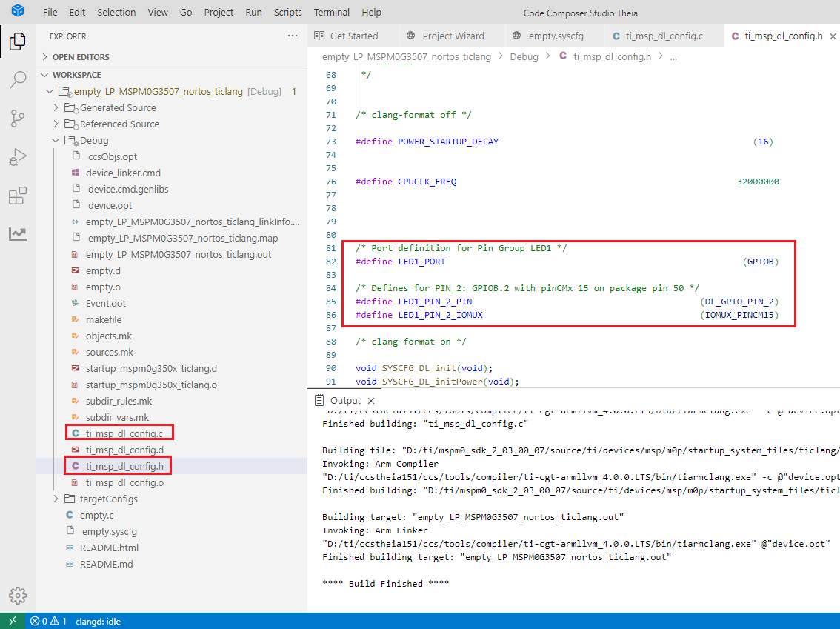This screenshot has width=840, height=629.
Task: Open the Explorer view in activity bar
Action: tap(18, 41)
